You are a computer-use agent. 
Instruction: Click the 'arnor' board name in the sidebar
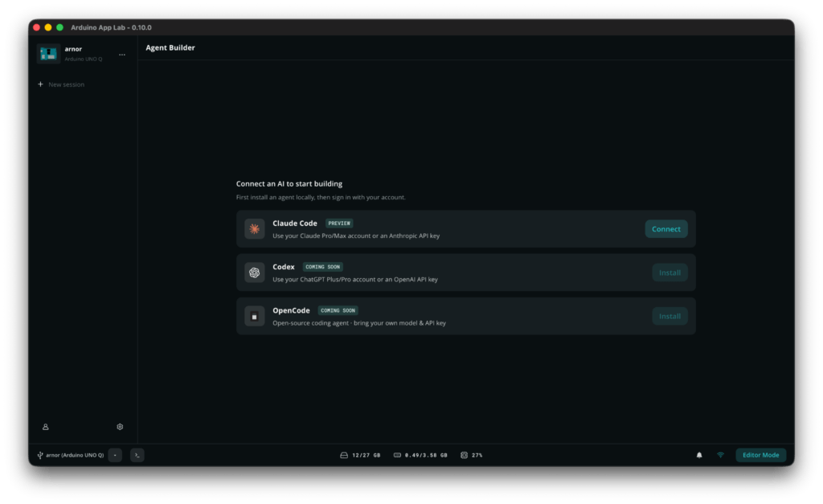(73, 49)
